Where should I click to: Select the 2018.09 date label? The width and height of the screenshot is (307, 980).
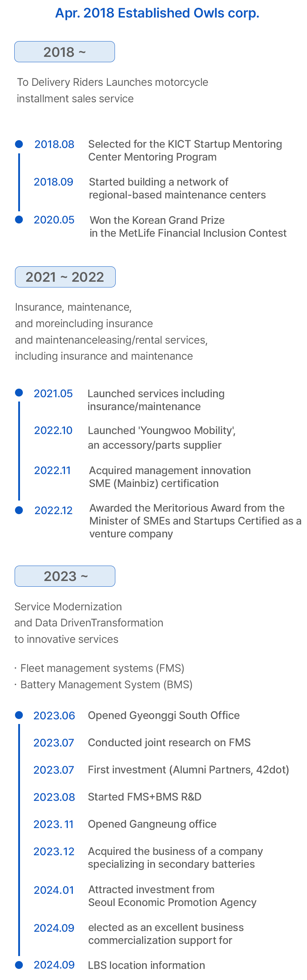click(x=54, y=182)
